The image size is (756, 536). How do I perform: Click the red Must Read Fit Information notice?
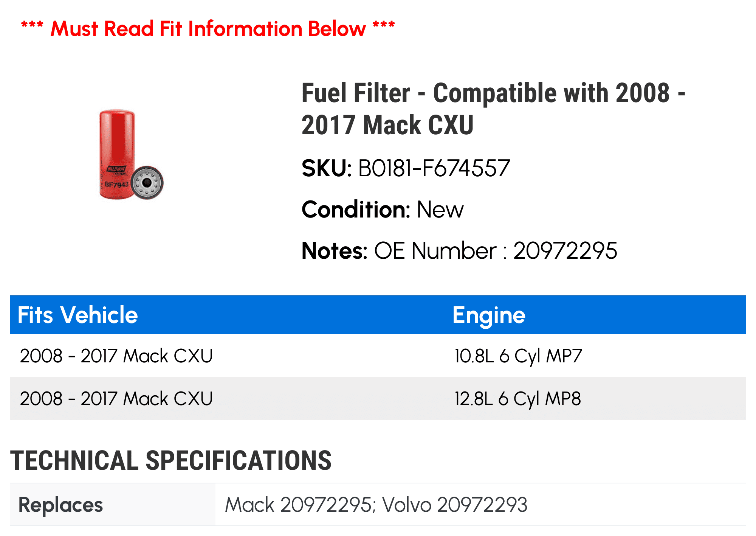[x=208, y=29]
